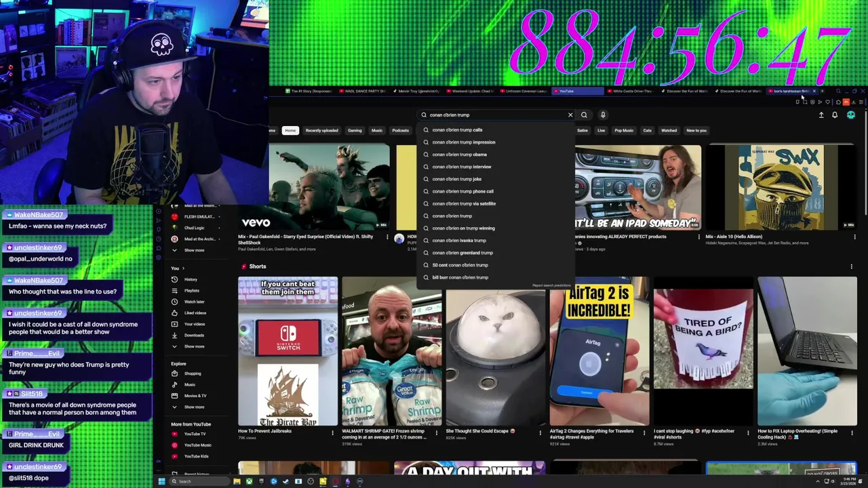
Task: Choose suggestion 'conan o'brien trump calls'
Action: click(x=496, y=130)
